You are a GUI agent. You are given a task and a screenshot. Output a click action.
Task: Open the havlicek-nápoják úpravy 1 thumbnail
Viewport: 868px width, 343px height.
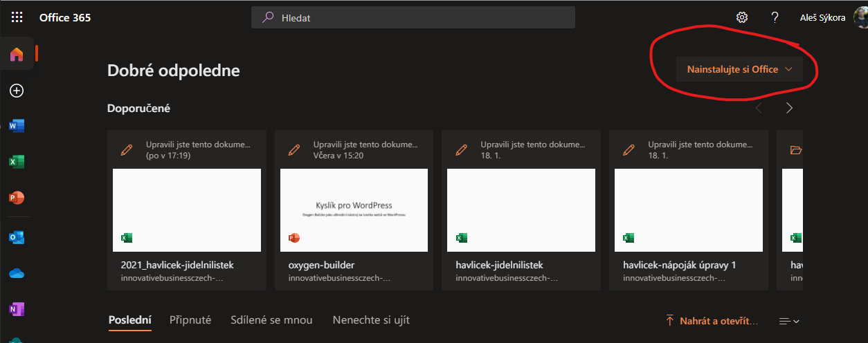pyautogui.click(x=689, y=210)
